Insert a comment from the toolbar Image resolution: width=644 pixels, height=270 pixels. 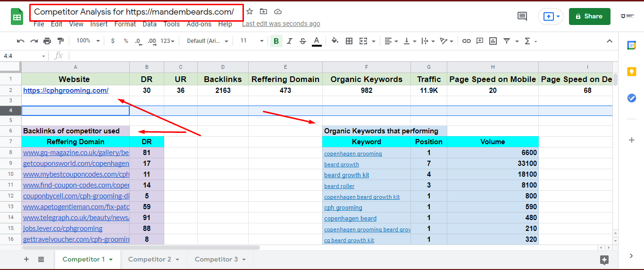tap(480, 41)
